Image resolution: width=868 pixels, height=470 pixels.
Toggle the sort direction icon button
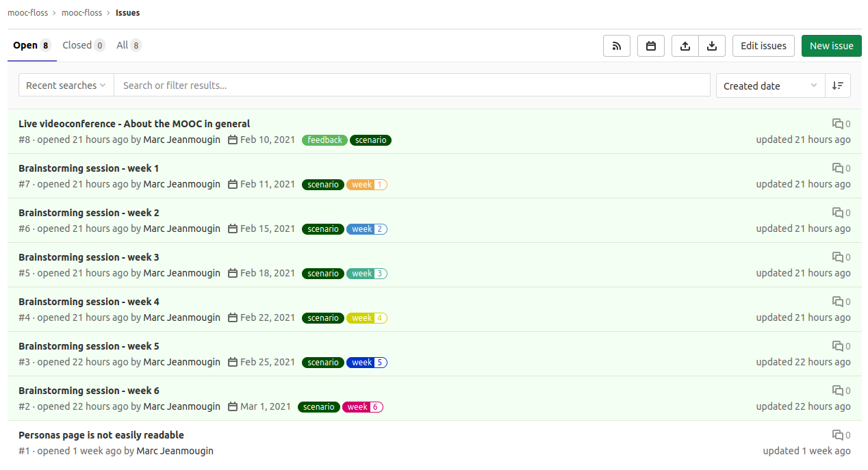[837, 86]
